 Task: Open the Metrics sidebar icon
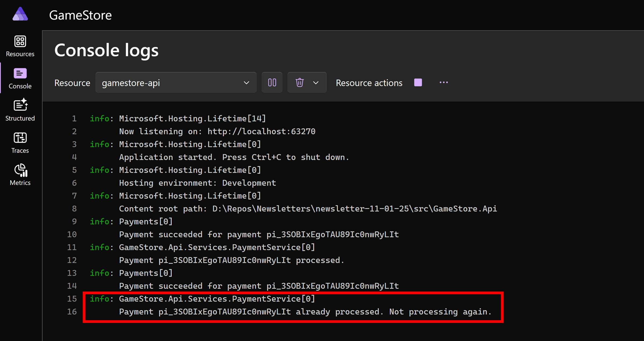(x=21, y=171)
